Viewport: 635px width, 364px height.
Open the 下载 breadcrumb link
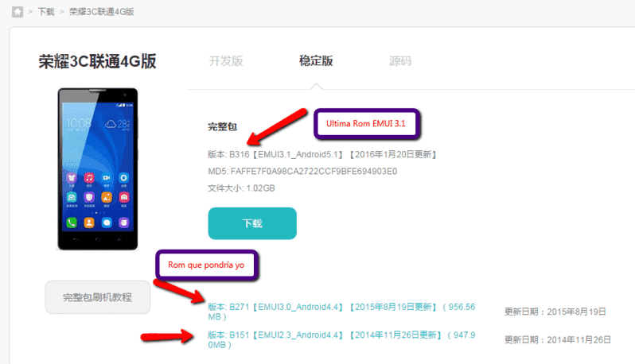(46, 12)
